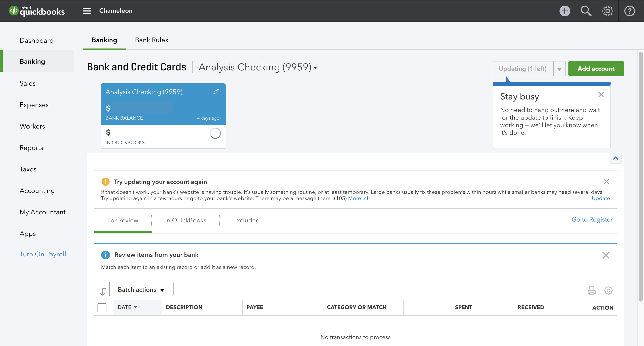The width and height of the screenshot is (644, 346).
Task: Click the Go to Register link
Action: pyautogui.click(x=592, y=219)
